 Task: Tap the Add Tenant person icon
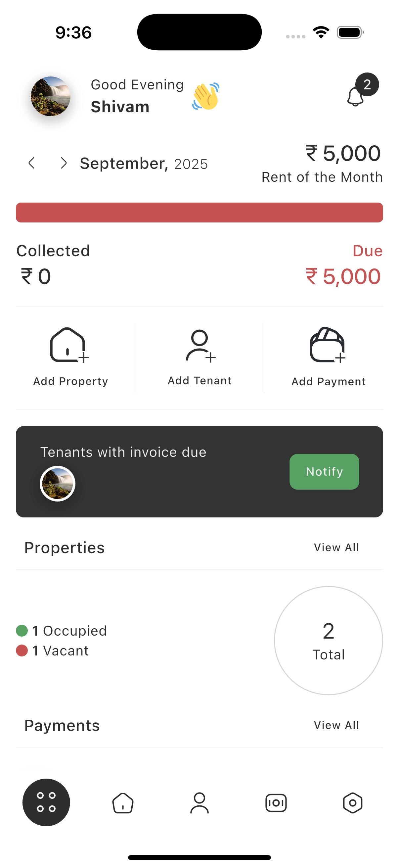tap(200, 345)
